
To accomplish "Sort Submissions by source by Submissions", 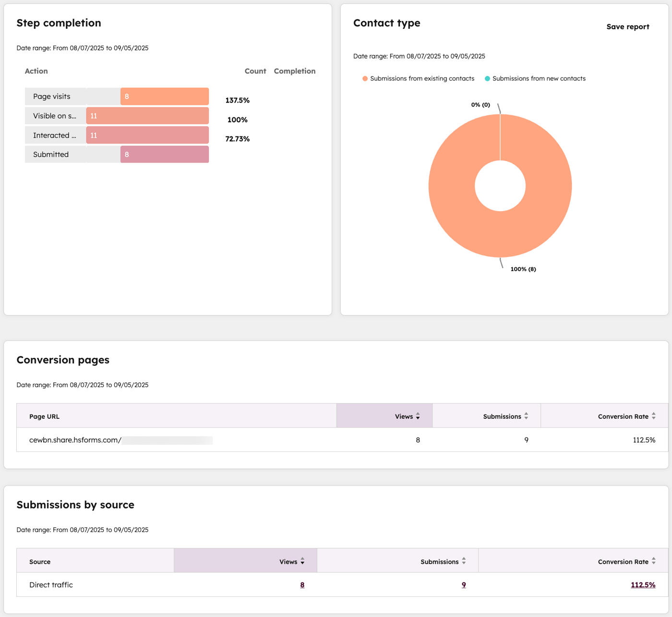I will pyautogui.click(x=464, y=560).
